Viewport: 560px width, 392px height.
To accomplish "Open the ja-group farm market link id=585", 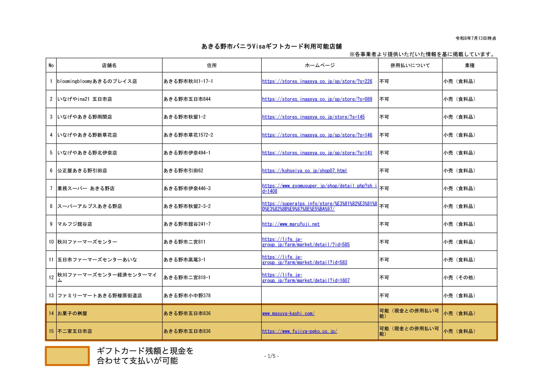I will [x=306, y=242].
